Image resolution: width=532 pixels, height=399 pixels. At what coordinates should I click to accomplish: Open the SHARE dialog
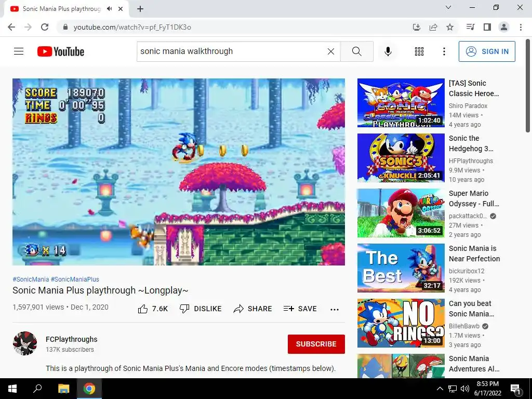253,309
